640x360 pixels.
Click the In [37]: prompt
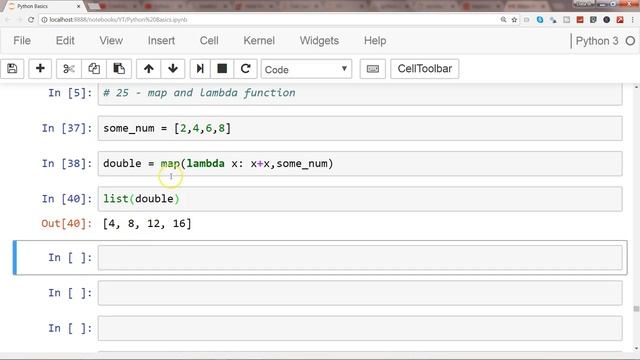click(x=67, y=128)
